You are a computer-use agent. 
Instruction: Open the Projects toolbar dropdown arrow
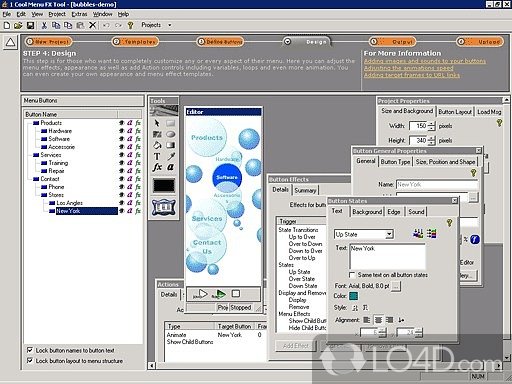pos(170,25)
